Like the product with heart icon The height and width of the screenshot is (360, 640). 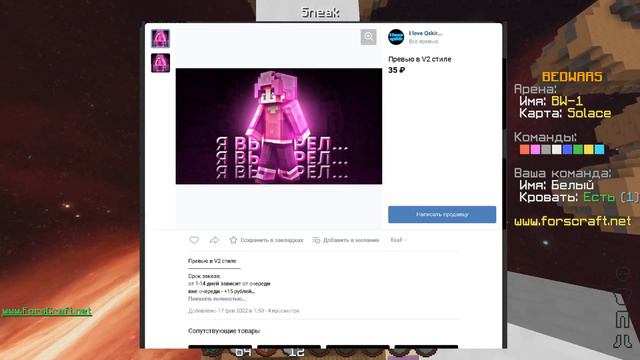tap(194, 240)
